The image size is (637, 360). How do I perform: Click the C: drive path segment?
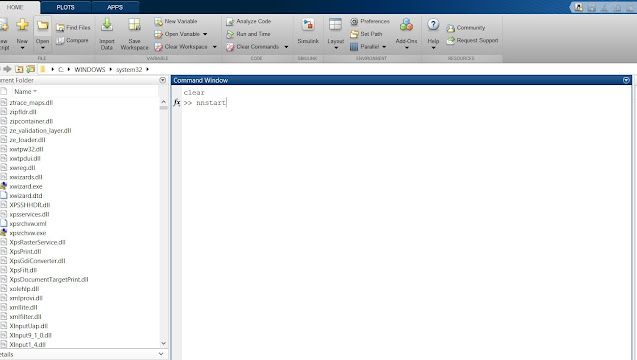[x=61, y=69]
